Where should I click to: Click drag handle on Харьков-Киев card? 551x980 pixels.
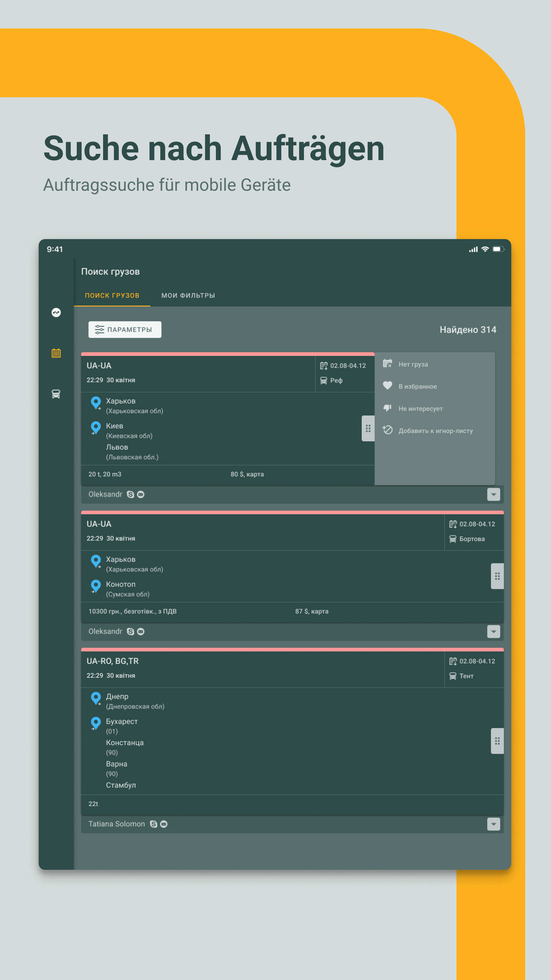368,428
